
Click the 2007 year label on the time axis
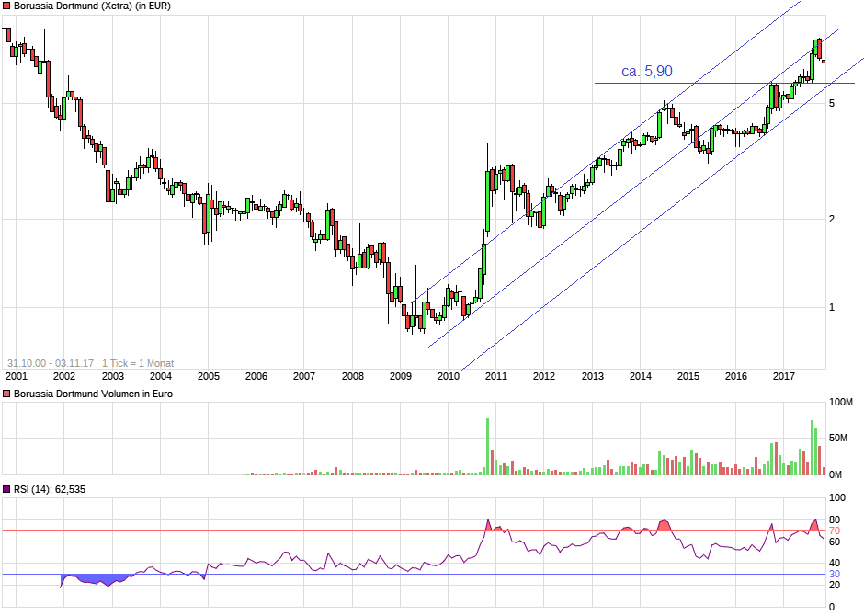[304, 376]
